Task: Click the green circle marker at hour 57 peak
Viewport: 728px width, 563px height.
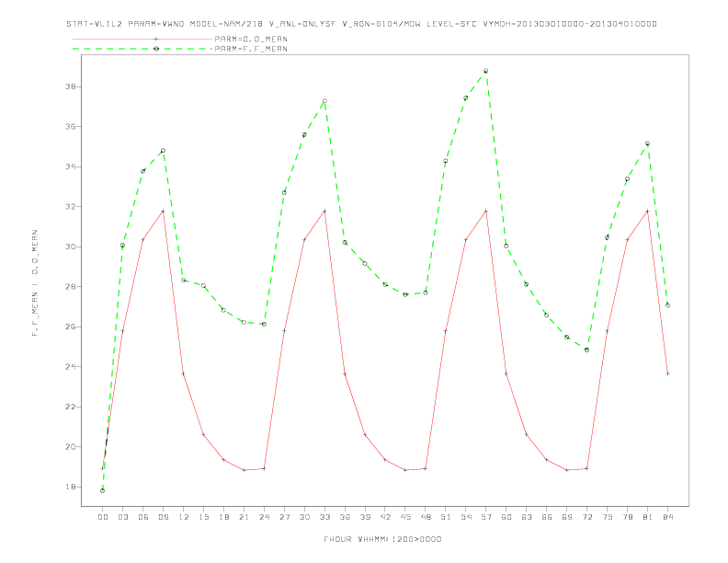Action: click(486, 71)
